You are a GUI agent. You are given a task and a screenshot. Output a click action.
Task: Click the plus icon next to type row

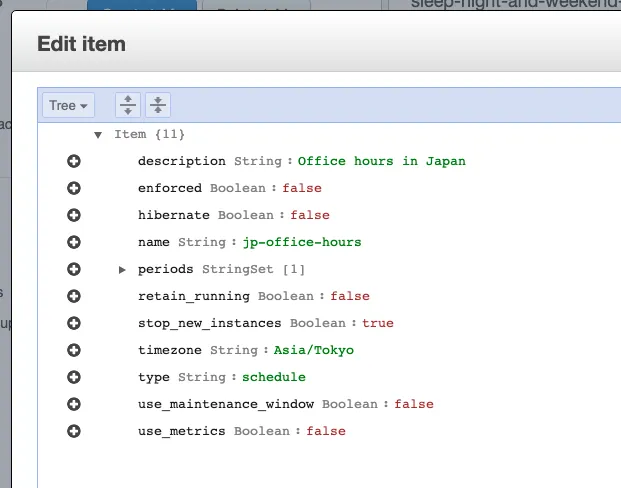pos(73,377)
